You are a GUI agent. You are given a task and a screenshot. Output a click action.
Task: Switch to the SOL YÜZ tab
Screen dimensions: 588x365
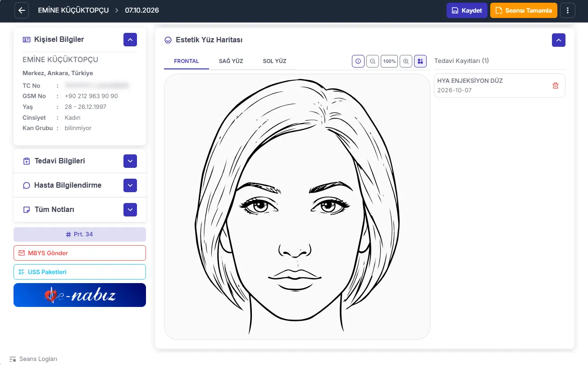[x=274, y=61]
